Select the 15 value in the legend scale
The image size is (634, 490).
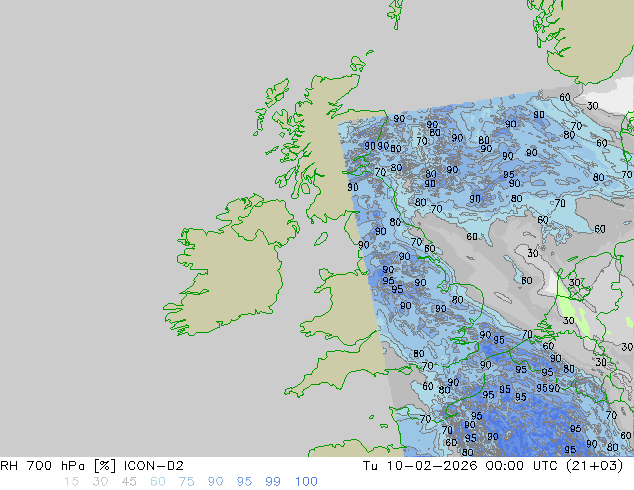coord(71,482)
